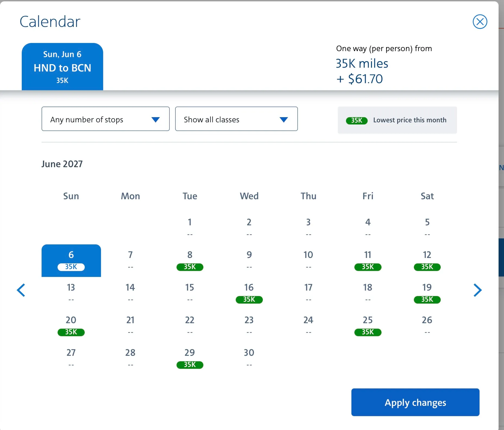Click the June 1 date cell

coord(190,228)
